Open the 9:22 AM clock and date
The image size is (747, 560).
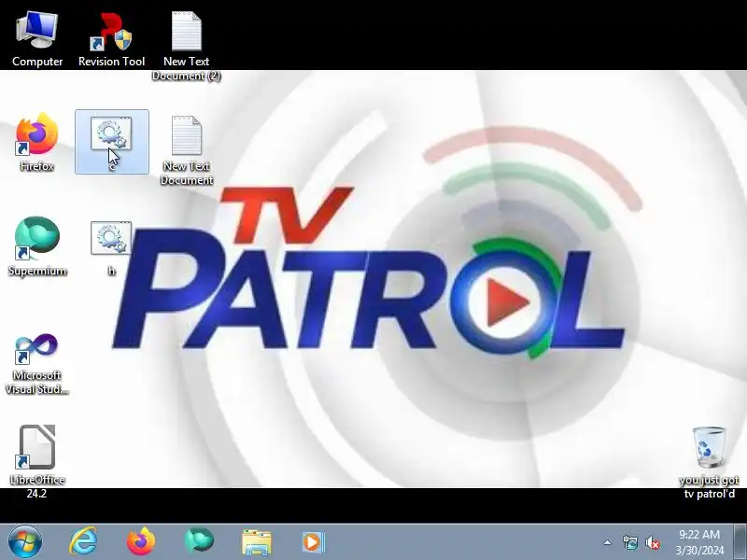click(x=699, y=542)
